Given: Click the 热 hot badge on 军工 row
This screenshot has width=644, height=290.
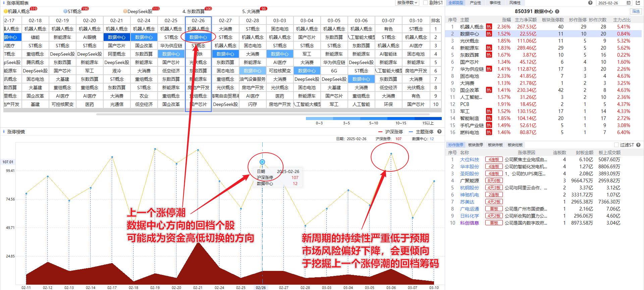Looking at the screenshot, I should [x=489, y=111].
